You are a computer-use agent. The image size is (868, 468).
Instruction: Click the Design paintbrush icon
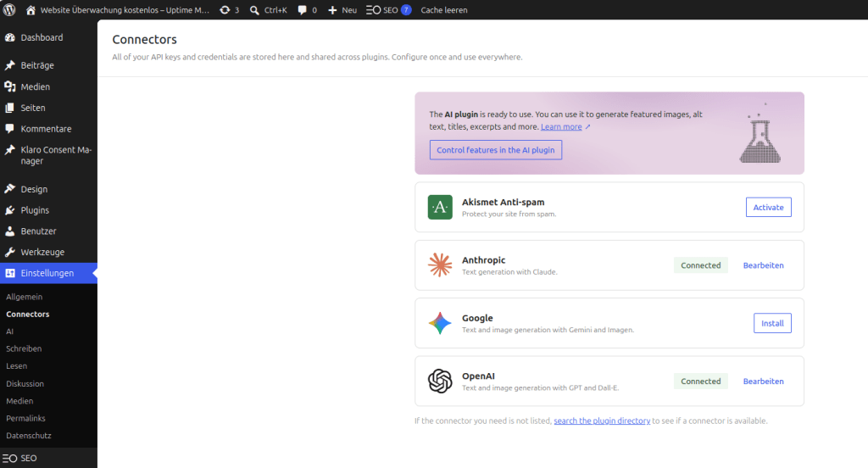point(9,189)
